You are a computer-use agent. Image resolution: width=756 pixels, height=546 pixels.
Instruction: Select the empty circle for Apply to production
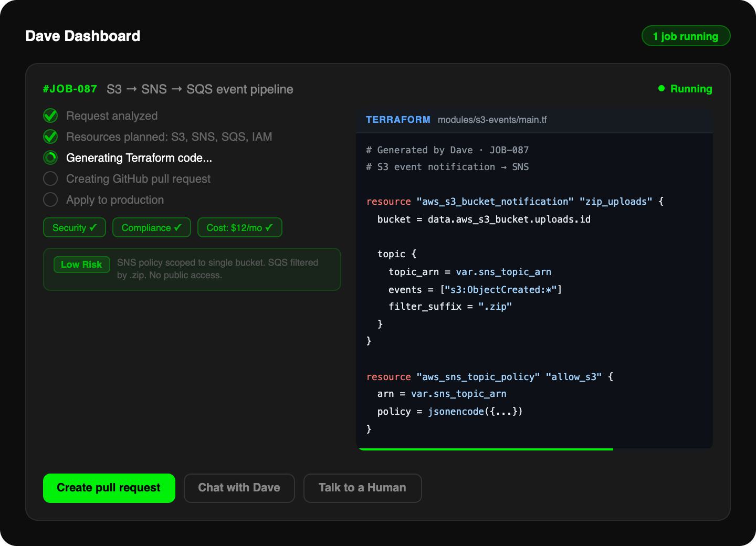tap(50, 199)
